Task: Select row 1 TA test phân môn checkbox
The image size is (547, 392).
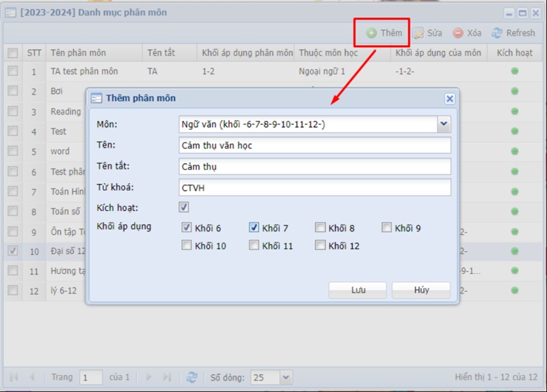Action: (13, 71)
